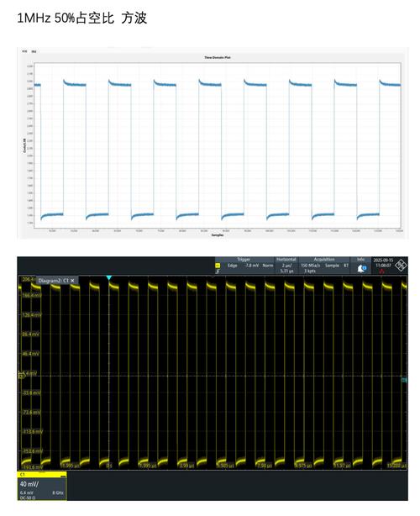Screen dimensions: 420x516
Task: Click the date and time display
Action: (x=382, y=262)
